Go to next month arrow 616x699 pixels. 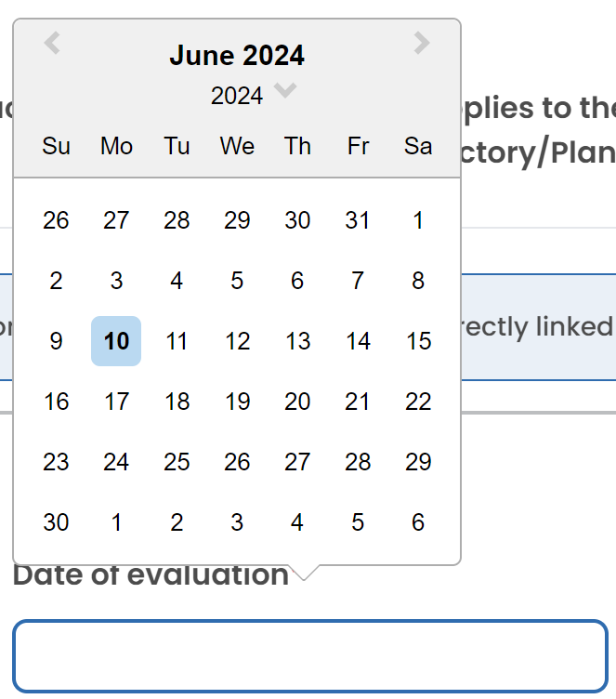click(422, 43)
